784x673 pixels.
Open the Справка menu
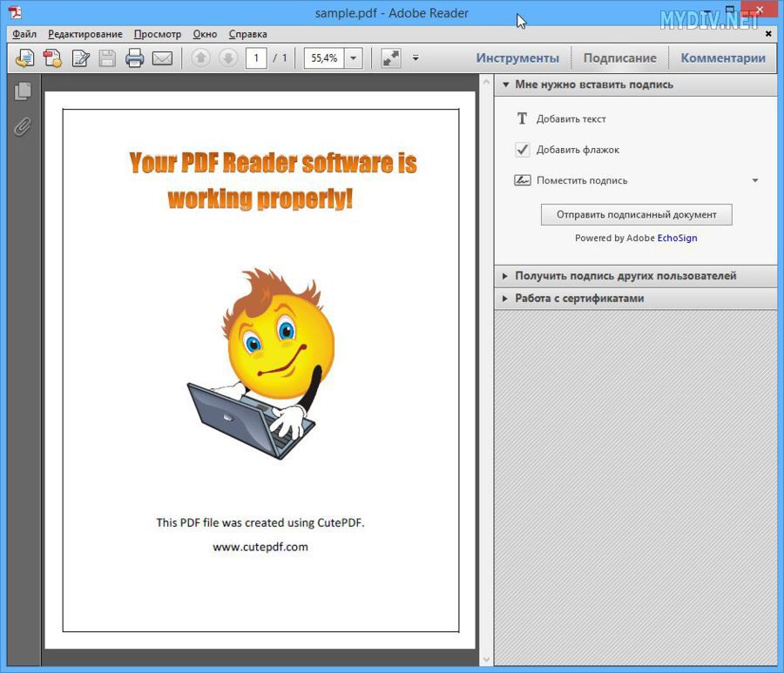point(248,34)
